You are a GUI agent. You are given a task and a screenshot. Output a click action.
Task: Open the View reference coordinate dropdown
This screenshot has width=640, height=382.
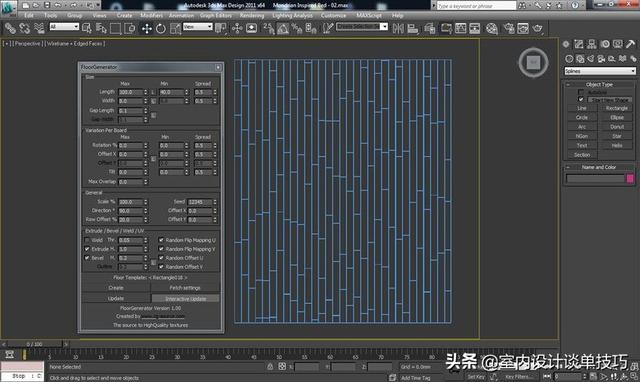pos(198,27)
